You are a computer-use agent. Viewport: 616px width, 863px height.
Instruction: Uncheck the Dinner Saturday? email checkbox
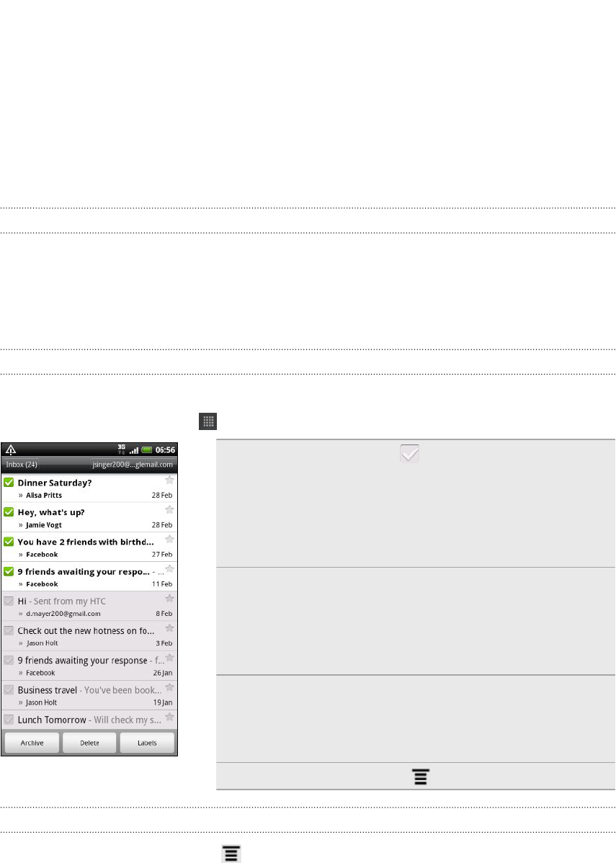point(9,483)
